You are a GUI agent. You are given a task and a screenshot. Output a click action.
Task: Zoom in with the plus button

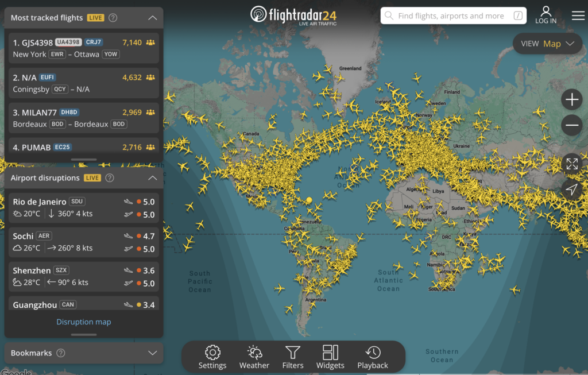[571, 100]
